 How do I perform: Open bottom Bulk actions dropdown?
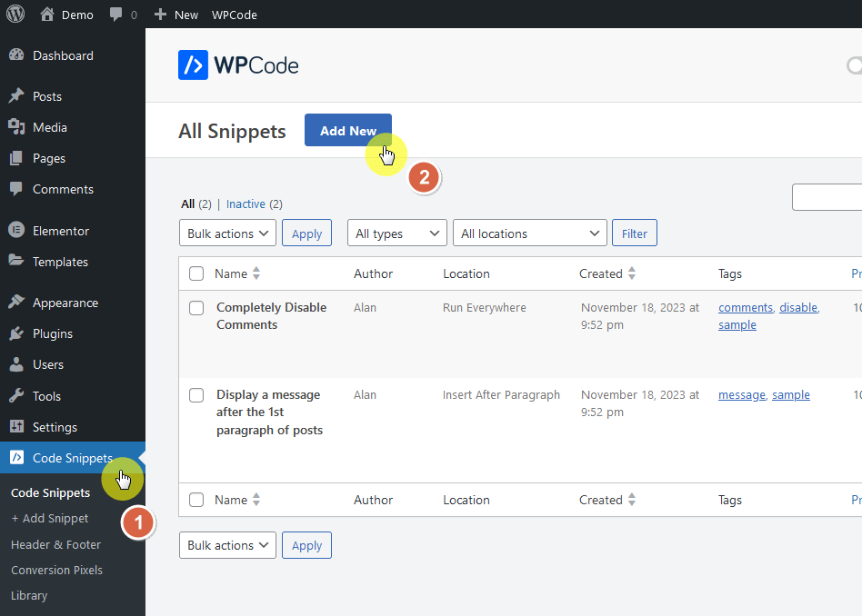tap(227, 545)
